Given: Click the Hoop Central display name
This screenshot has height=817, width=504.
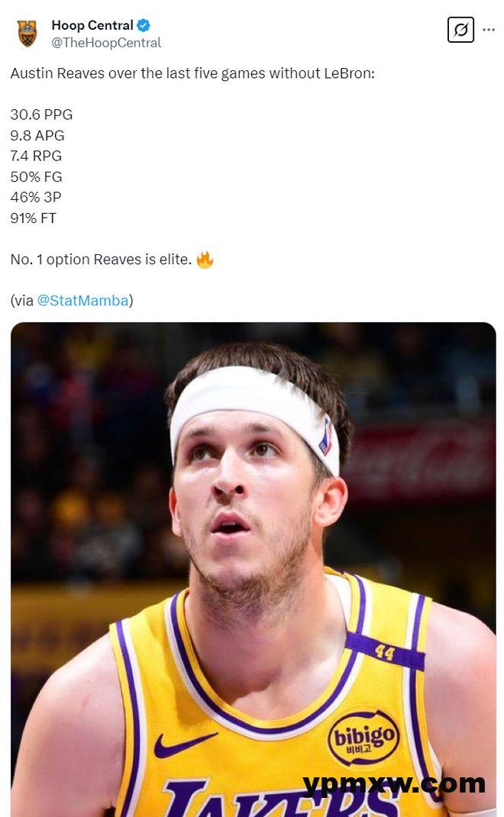Looking at the screenshot, I should pyautogui.click(x=92, y=26).
